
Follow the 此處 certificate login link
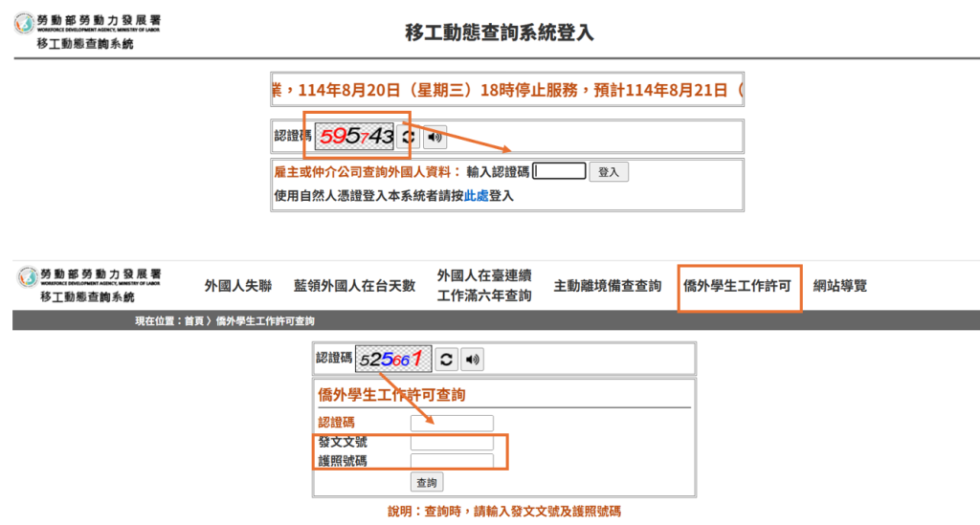point(476,196)
